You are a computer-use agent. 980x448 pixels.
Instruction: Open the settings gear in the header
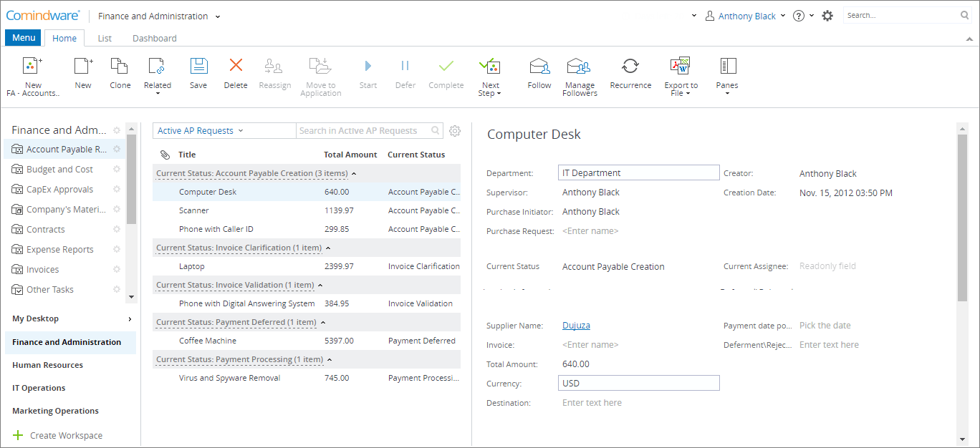827,16
